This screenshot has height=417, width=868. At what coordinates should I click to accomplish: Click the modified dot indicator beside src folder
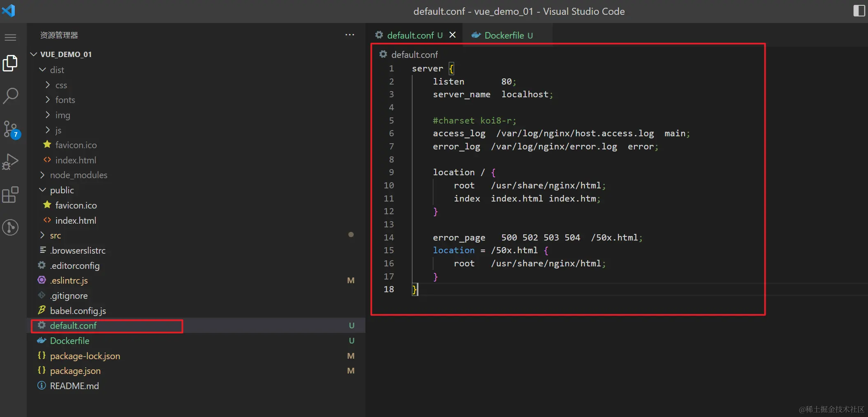pyautogui.click(x=351, y=235)
